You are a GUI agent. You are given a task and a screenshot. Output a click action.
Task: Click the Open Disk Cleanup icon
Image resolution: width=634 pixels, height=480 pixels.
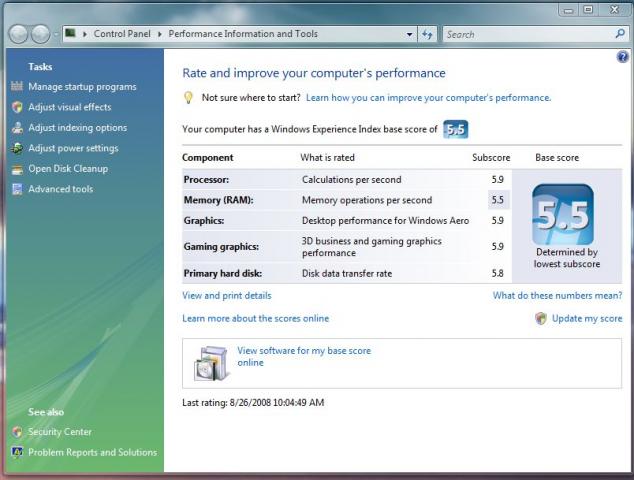click(x=17, y=169)
